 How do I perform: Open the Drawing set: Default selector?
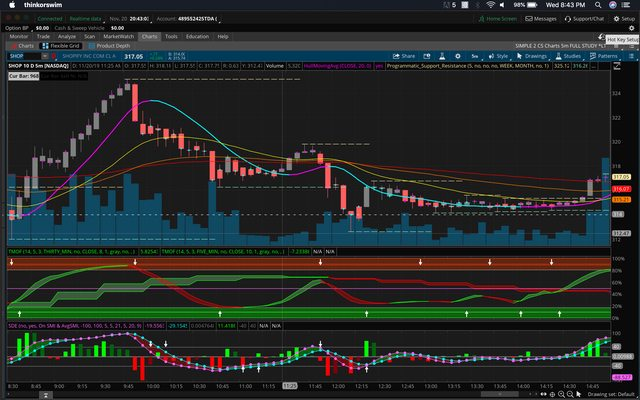tap(611, 394)
